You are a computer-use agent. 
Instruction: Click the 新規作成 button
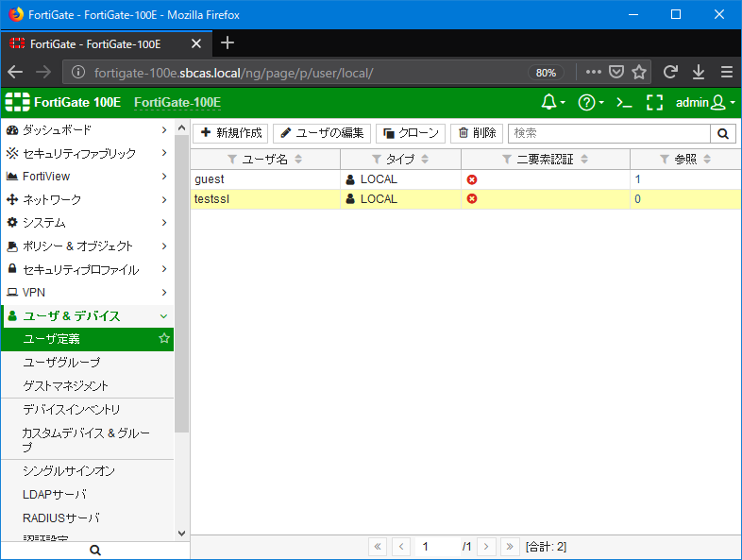(231, 133)
